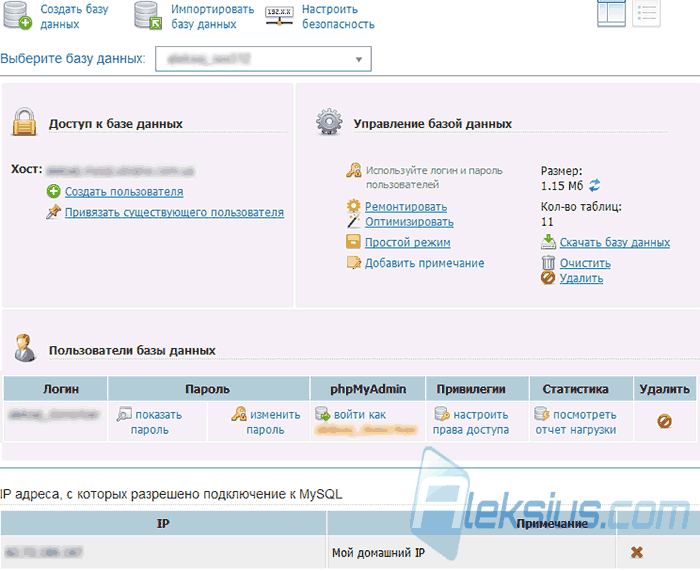
Task: Click Очистить link with trash icon
Action: tap(585, 263)
